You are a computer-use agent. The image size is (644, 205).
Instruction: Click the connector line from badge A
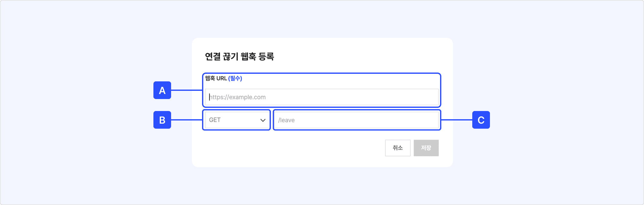186,91
